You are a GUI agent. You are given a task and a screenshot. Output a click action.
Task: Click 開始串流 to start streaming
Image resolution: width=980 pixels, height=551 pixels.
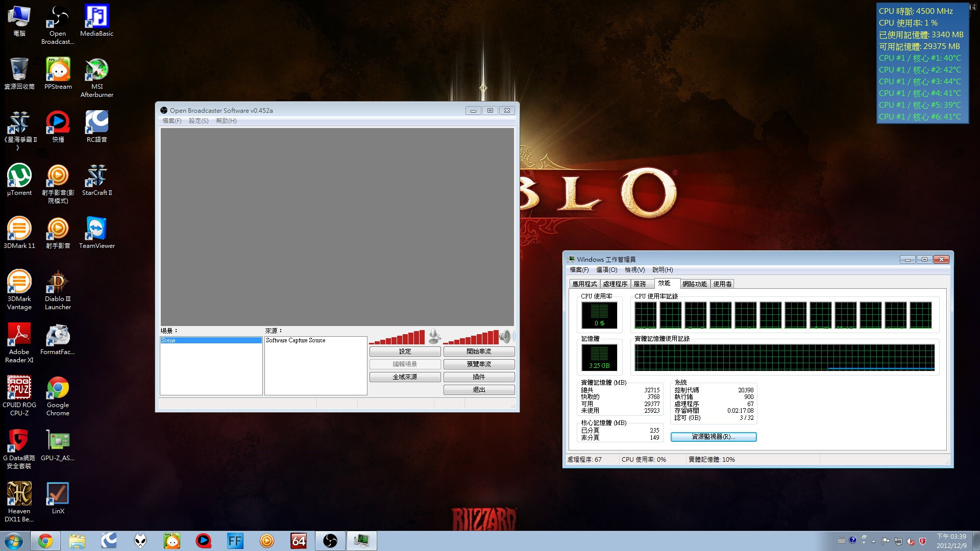pos(479,352)
